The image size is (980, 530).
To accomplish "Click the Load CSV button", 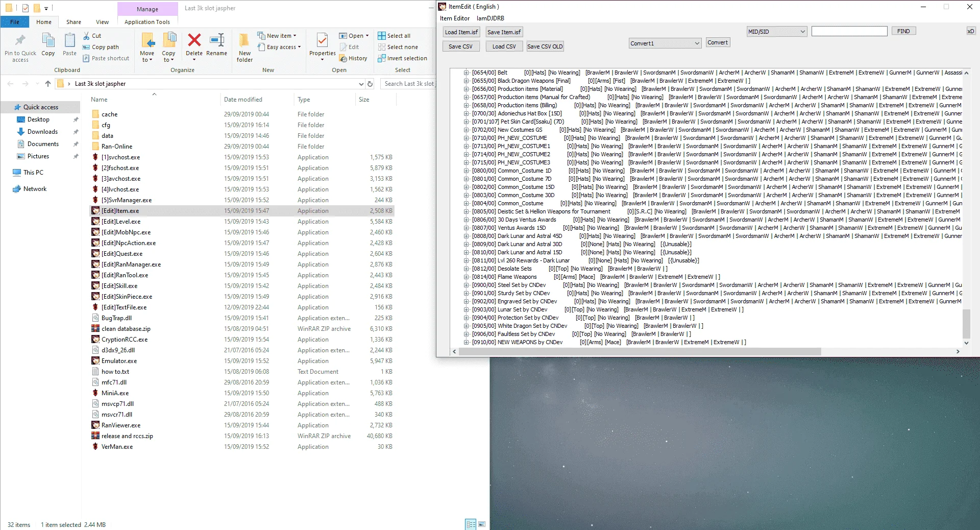I will point(504,46).
